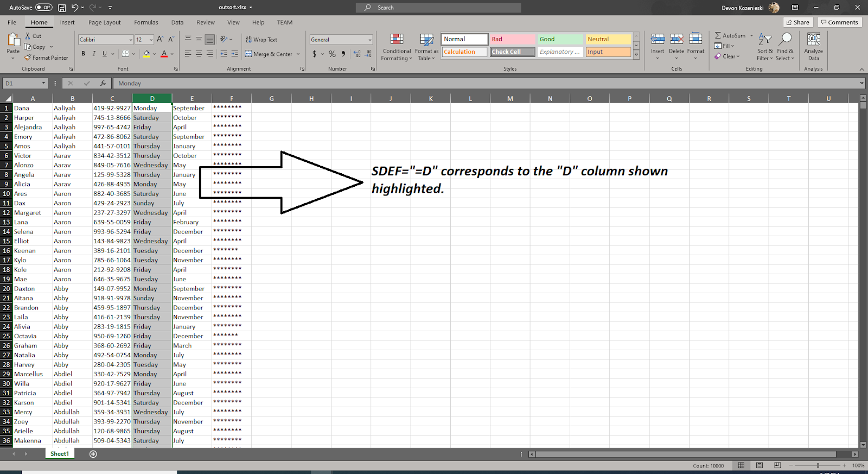Click the Increase Indent icon
The width and height of the screenshot is (868, 474).
pos(234,54)
